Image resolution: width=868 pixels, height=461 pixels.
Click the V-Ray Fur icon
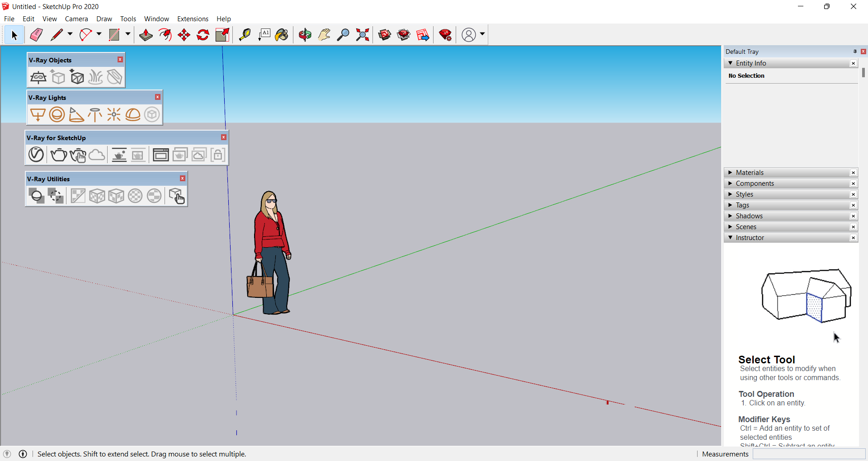[x=95, y=77]
